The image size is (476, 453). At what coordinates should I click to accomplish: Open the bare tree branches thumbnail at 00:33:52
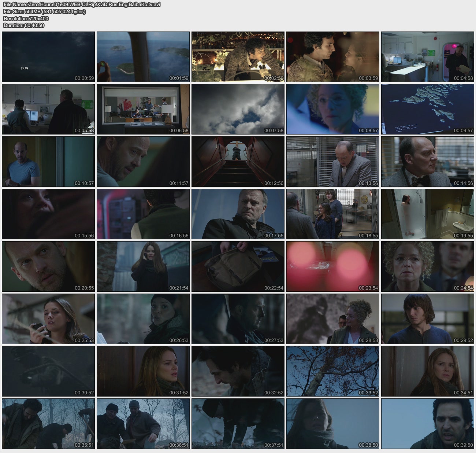(x=333, y=371)
